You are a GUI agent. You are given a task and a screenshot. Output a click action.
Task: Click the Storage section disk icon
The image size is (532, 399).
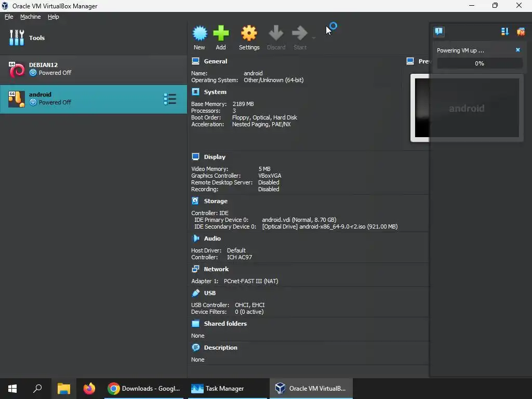[x=195, y=201]
